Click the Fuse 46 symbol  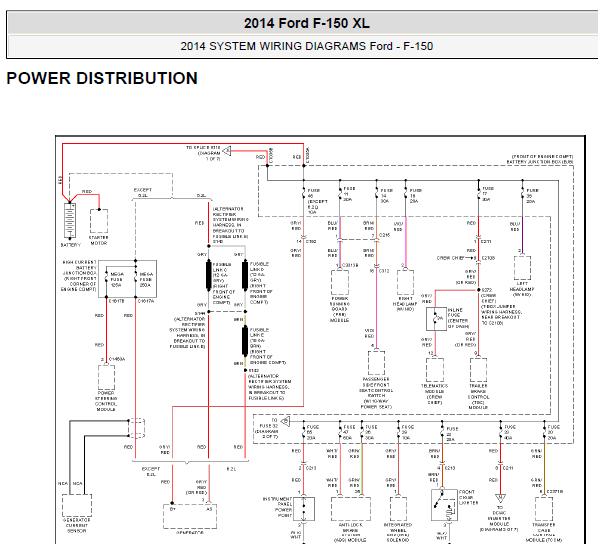coord(304,193)
